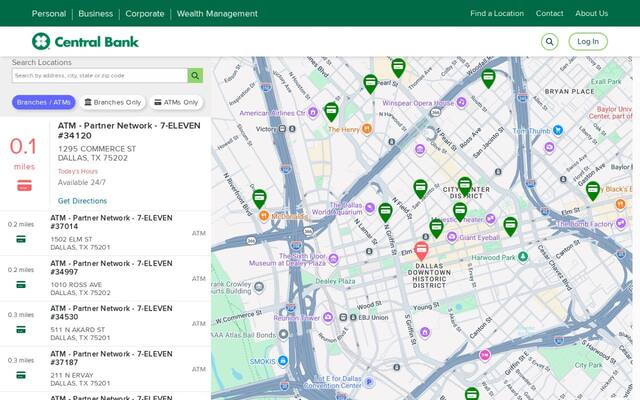Open the Wealth Management menu
The height and width of the screenshot is (400, 640).
(217, 13)
